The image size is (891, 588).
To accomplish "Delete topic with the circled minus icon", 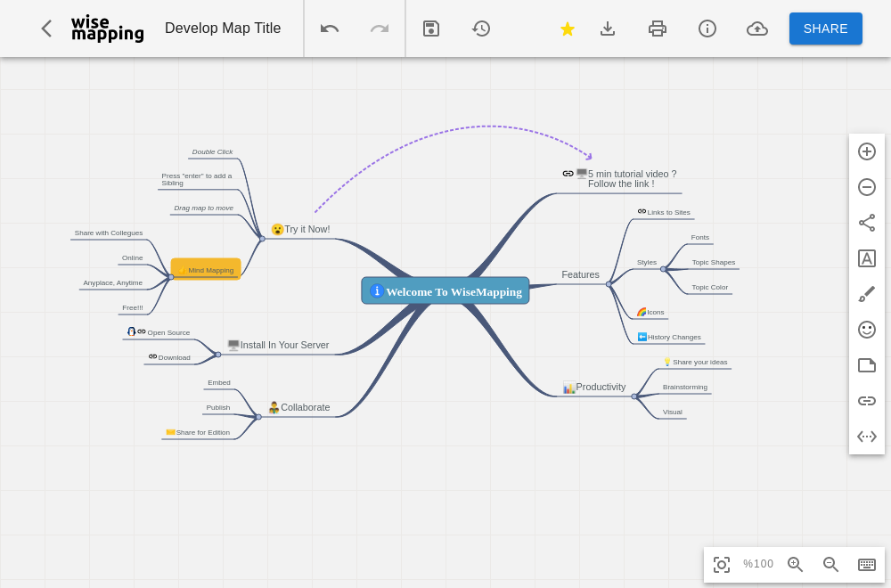I will 867,187.
